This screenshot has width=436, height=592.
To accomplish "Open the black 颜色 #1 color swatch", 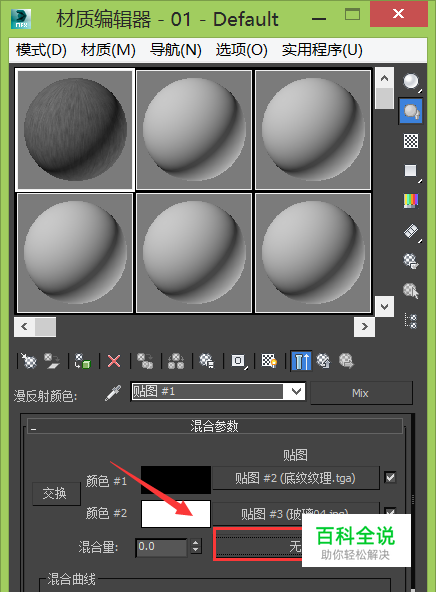I will click(x=176, y=479).
